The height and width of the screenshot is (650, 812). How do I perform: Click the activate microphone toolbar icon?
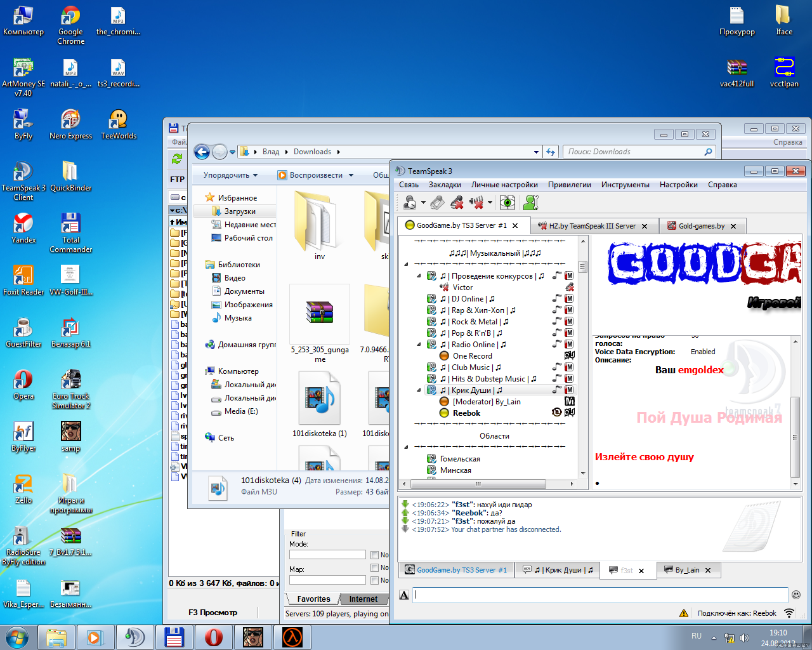click(x=436, y=202)
